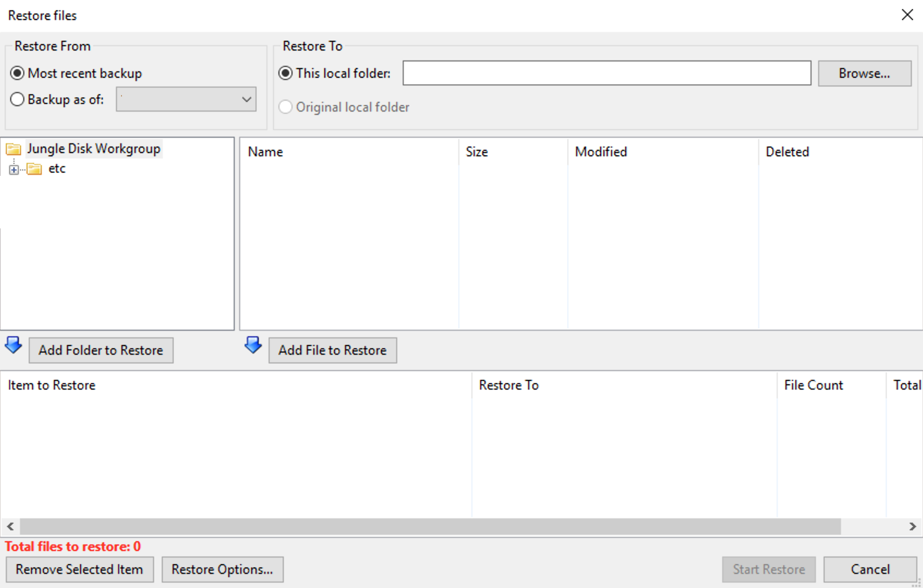Screen dimensions: 923x588
Task: Click the Restore To column header in list
Action: (x=624, y=385)
